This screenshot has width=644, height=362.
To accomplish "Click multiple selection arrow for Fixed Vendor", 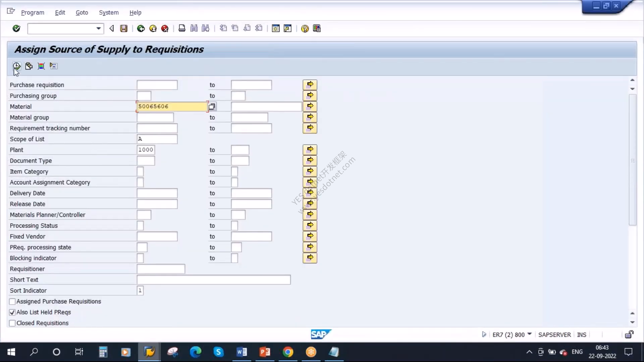I will [x=310, y=236].
